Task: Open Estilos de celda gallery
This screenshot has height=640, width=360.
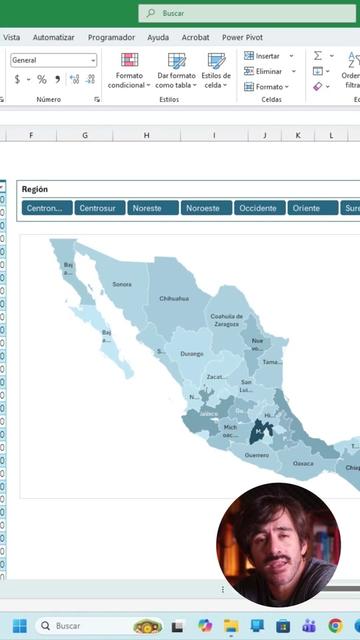Action: [x=216, y=71]
